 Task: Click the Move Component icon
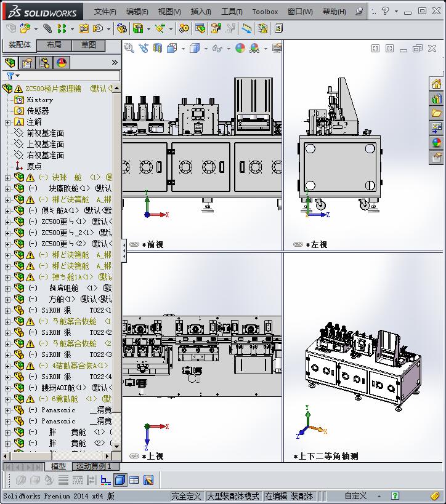pos(98,28)
